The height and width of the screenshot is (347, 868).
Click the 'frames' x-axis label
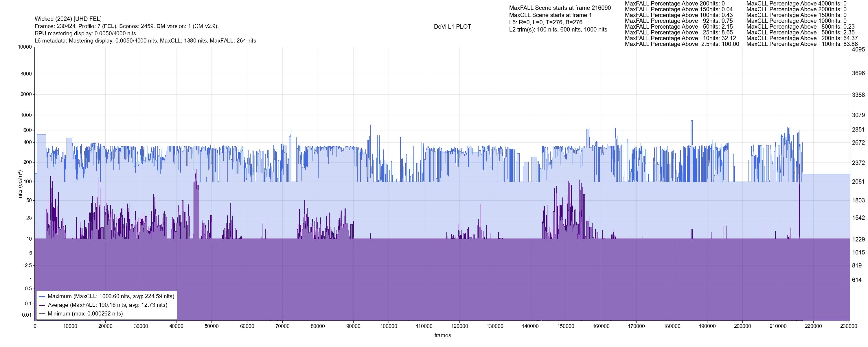pyautogui.click(x=442, y=335)
